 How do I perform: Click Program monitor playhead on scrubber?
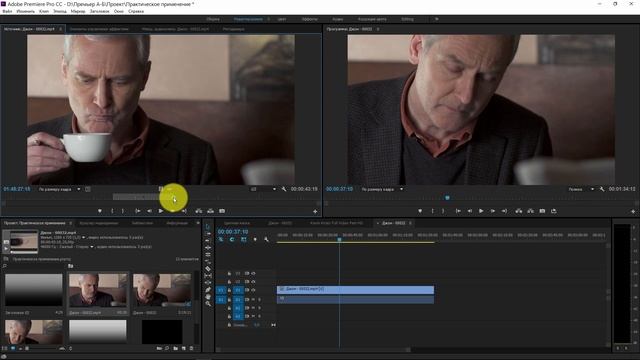pyautogui.click(x=447, y=198)
